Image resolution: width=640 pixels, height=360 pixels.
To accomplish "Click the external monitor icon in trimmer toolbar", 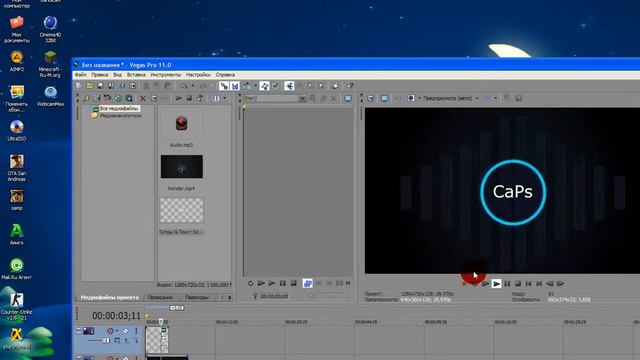I will [x=348, y=98].
